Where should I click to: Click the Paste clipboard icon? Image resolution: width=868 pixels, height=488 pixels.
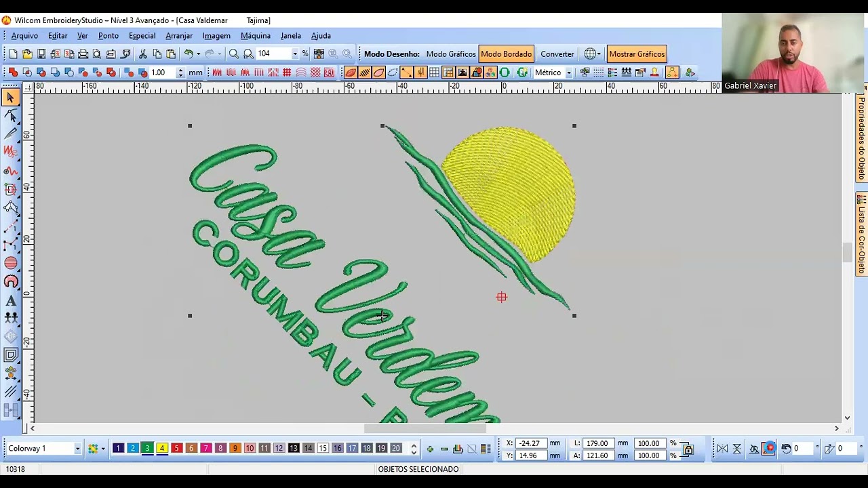[171, 54]
